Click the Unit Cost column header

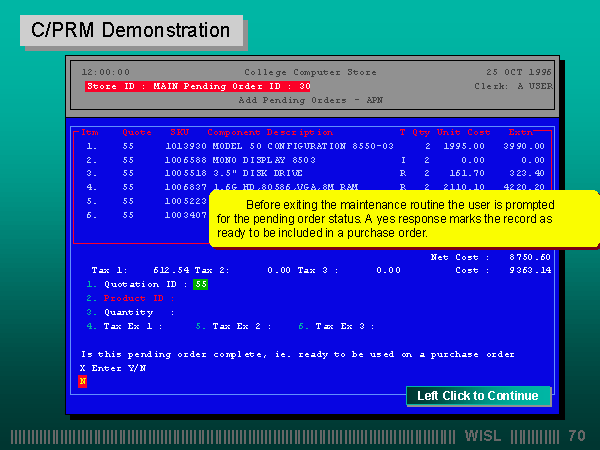[x=462, y=132]
